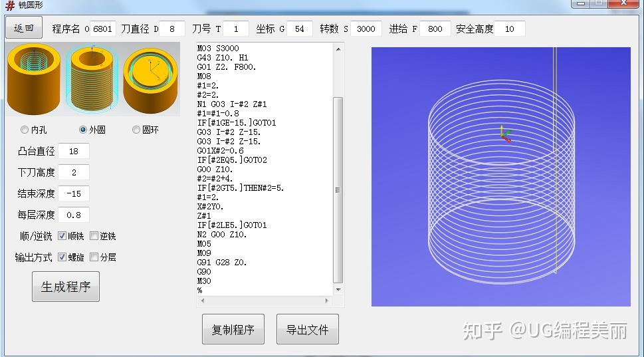Click the 返回 back button
The width and height of the screenshot is (644, 357).
click(x=24, y=28)
